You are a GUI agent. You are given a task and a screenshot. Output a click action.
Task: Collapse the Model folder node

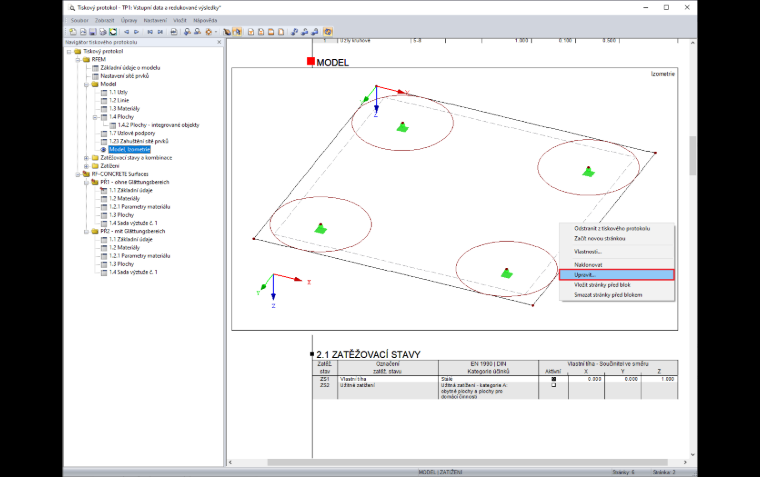86,84
